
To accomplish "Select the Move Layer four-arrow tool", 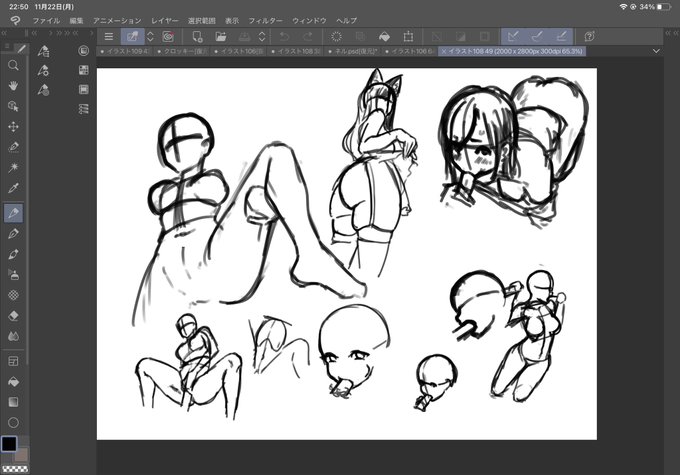I will pyautogui.click(x=13, y=127).
